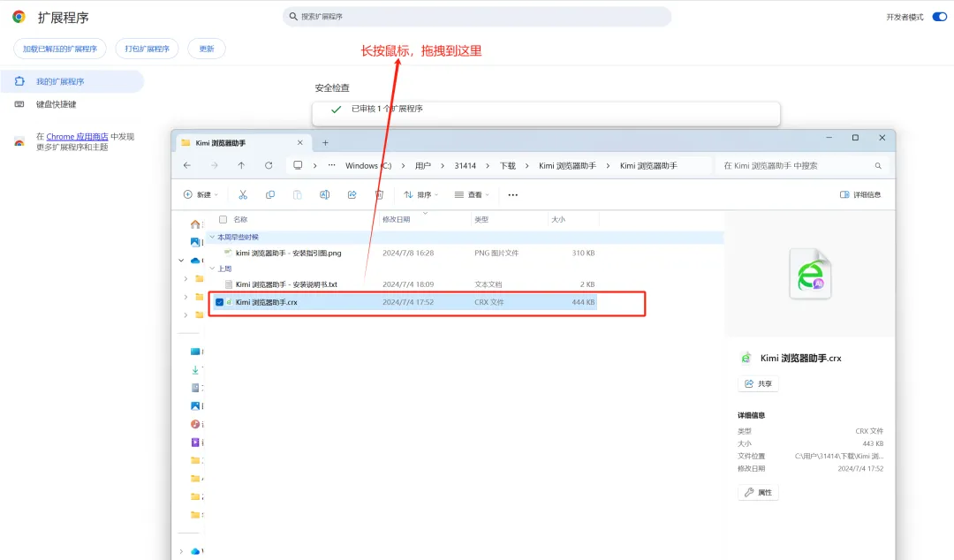Screen dimensions: 954x560
Task: Click the Refresh icon in Explorer navigation bar
Action: pos(269,165)
